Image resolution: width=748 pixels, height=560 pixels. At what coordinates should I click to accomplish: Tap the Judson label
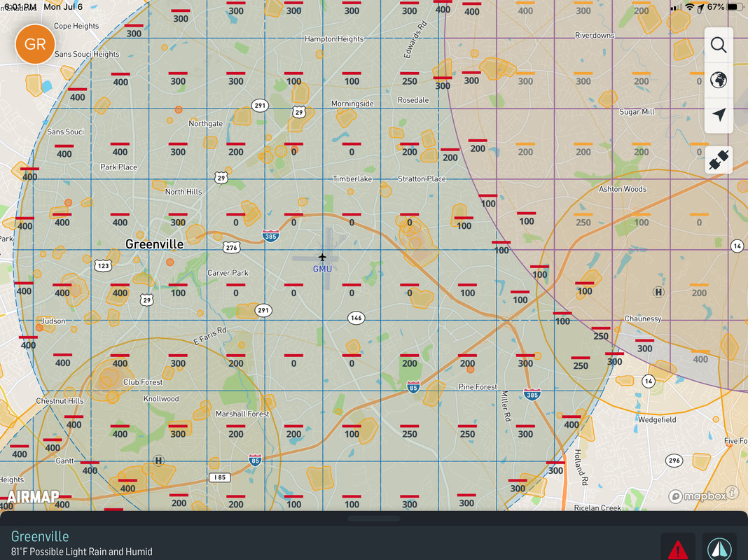click(x=53, y=321)
